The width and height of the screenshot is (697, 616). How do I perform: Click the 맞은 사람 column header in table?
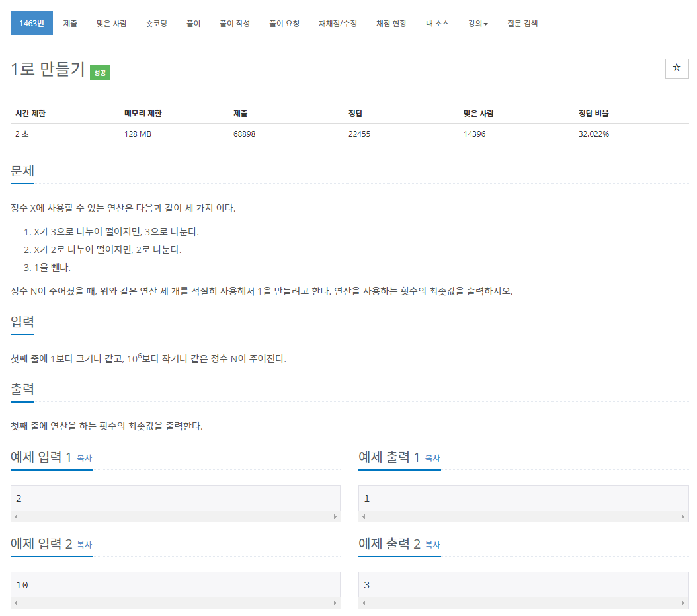point(478,113)
